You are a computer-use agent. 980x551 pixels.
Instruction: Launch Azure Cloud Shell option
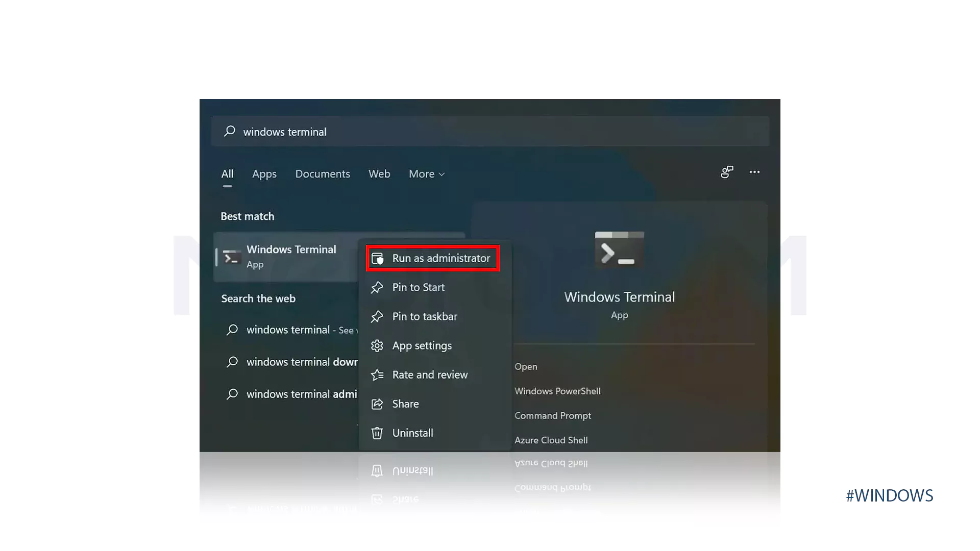click(x=551, y=440)
